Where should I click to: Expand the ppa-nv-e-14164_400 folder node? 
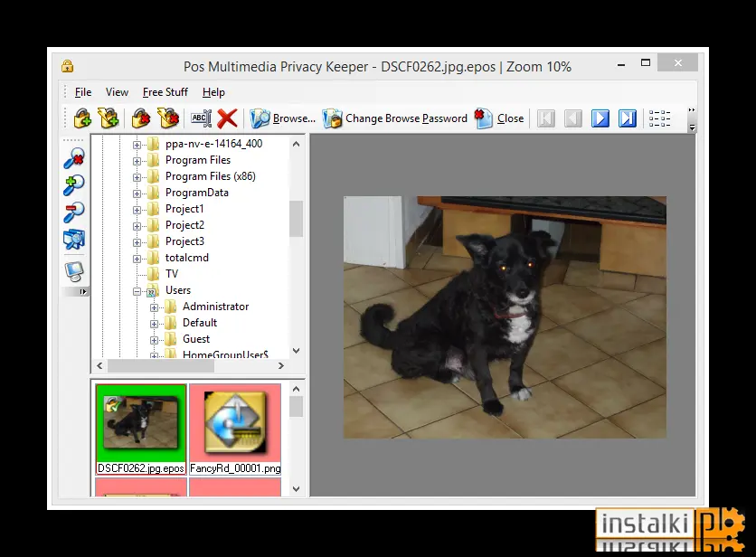(x=137, y=145)
